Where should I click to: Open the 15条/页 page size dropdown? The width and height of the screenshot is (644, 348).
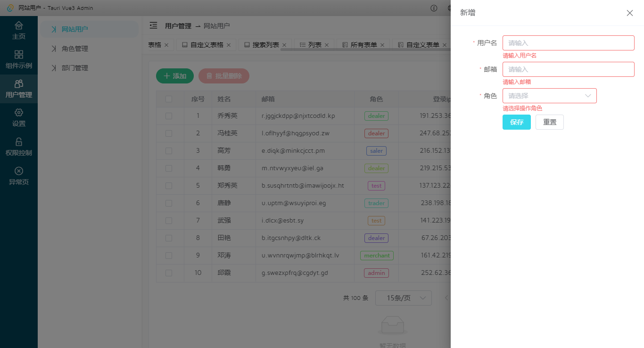[x=403, y=298]
